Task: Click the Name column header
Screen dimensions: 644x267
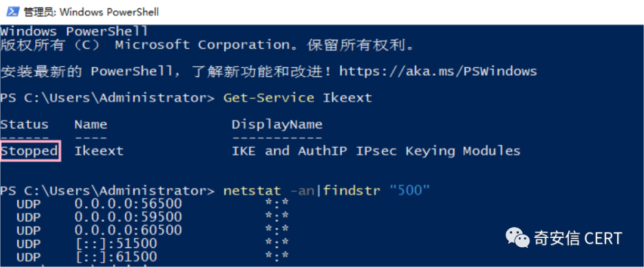Action: (x=91, y=125)
